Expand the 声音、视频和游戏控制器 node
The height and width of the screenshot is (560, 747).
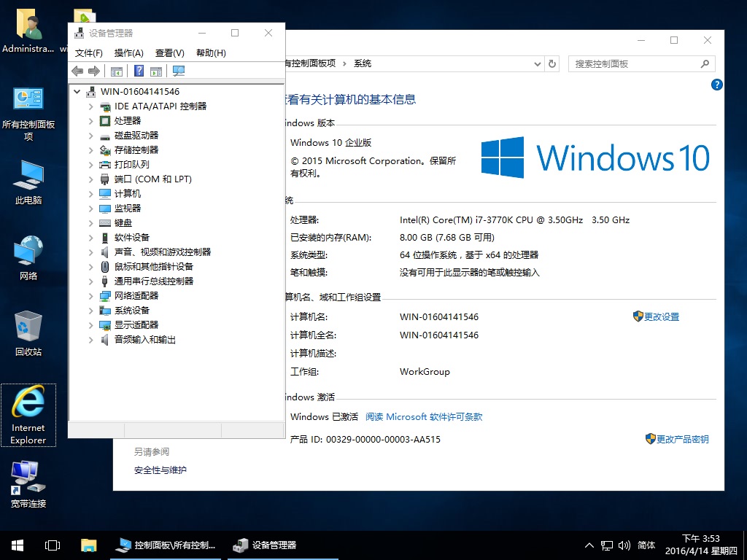(91, 252)
